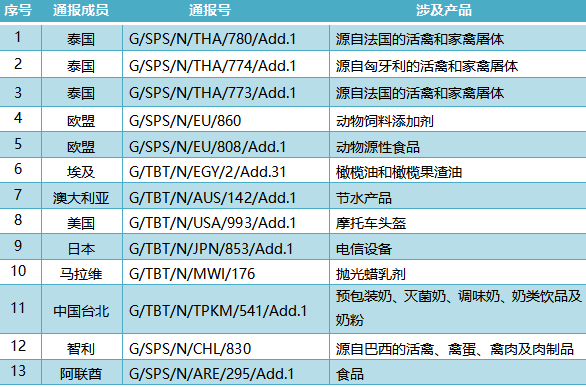Click product cell 源自匈牙利的活禽和家禽屠体
Viewport: 586px width, 387px height.
(427, 66)
